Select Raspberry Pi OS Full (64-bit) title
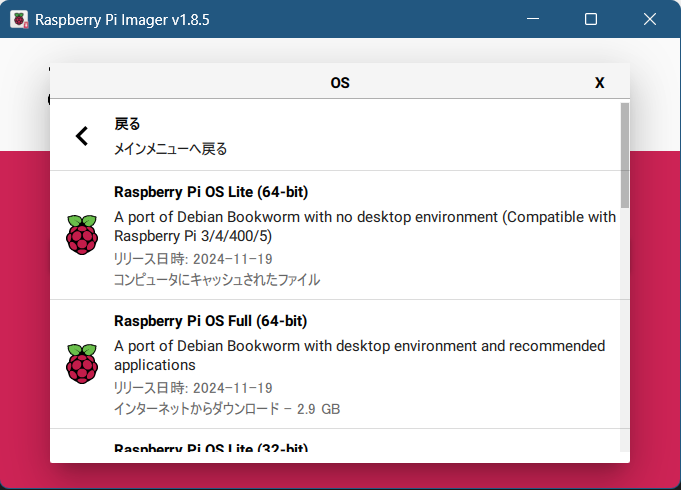 pos(211,321)
